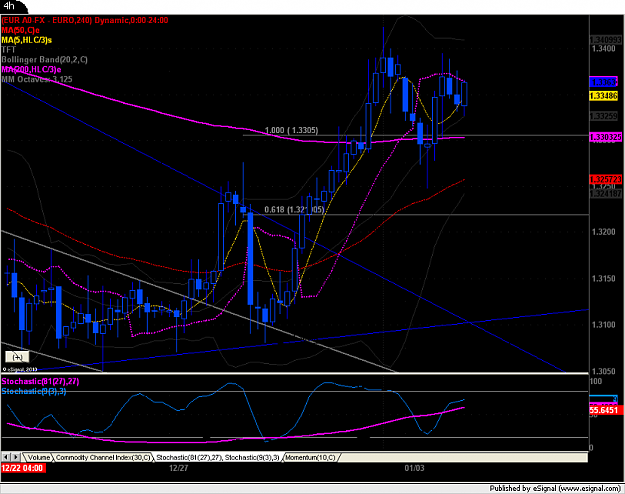Select the Bollinger Band(20,2,C) label
The width and height of the screenshot is (625, 494).
pos(44,59)
